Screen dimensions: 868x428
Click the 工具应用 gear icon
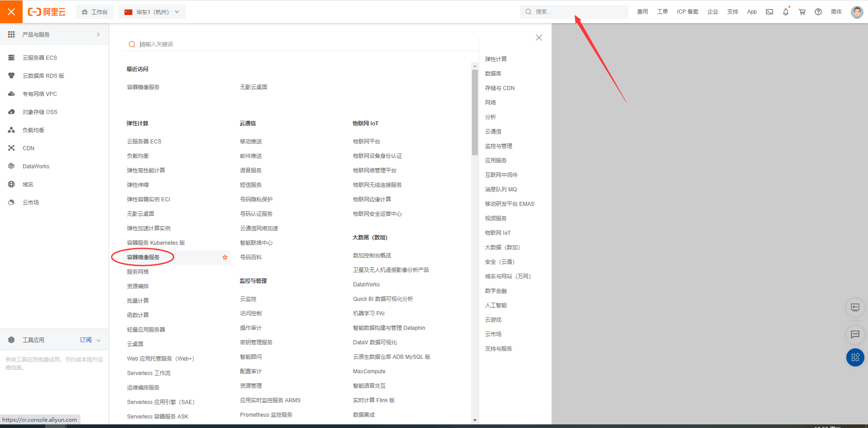tap(11, 340)
